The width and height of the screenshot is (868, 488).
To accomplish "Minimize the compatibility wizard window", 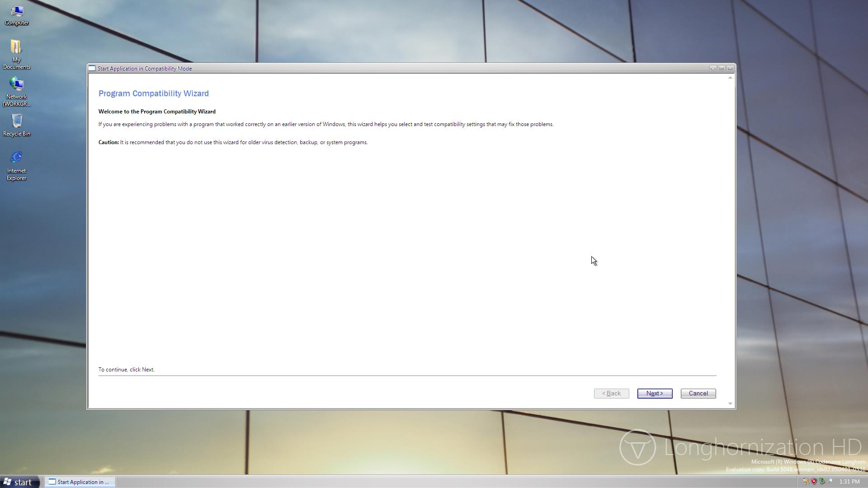I will [713, 68].
